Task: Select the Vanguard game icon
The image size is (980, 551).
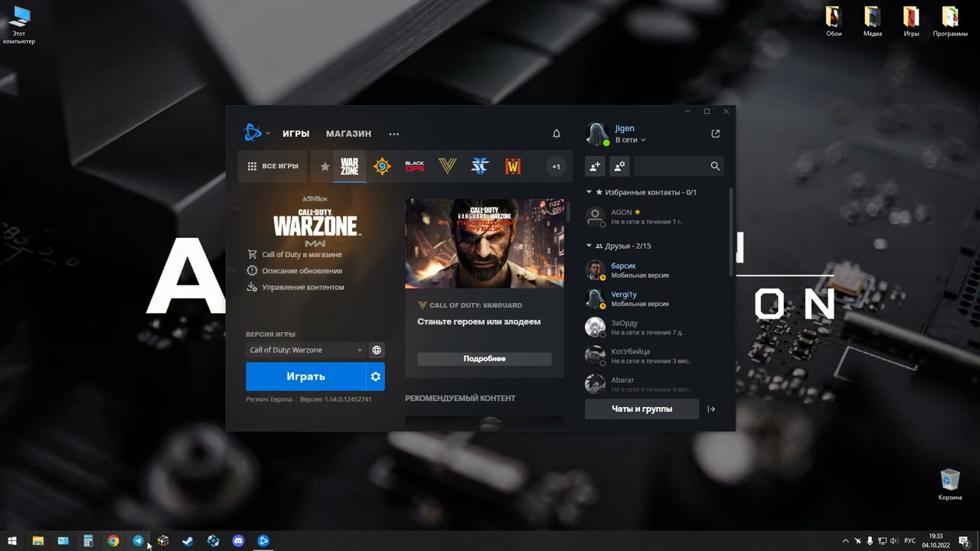Action: tap(447, 166)
